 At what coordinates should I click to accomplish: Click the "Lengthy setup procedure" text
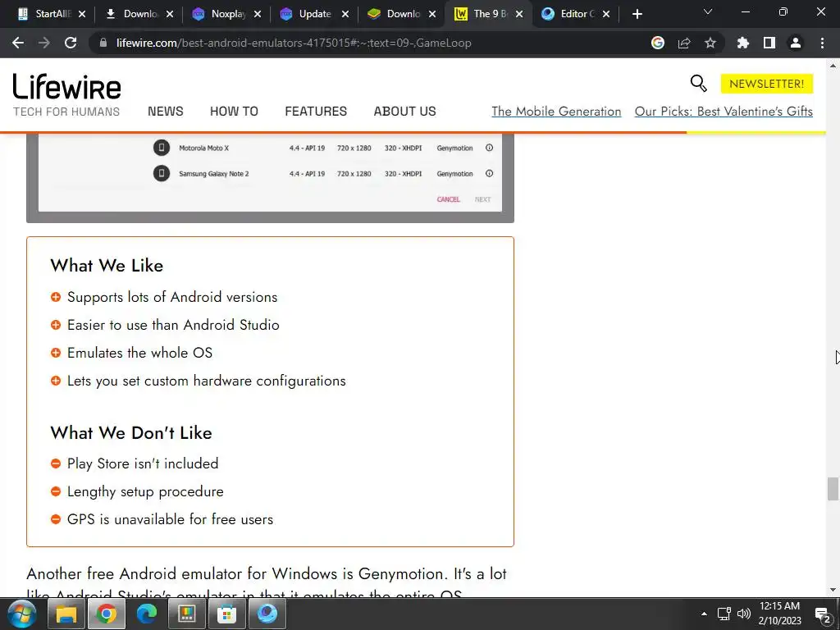tap(145, 491)
